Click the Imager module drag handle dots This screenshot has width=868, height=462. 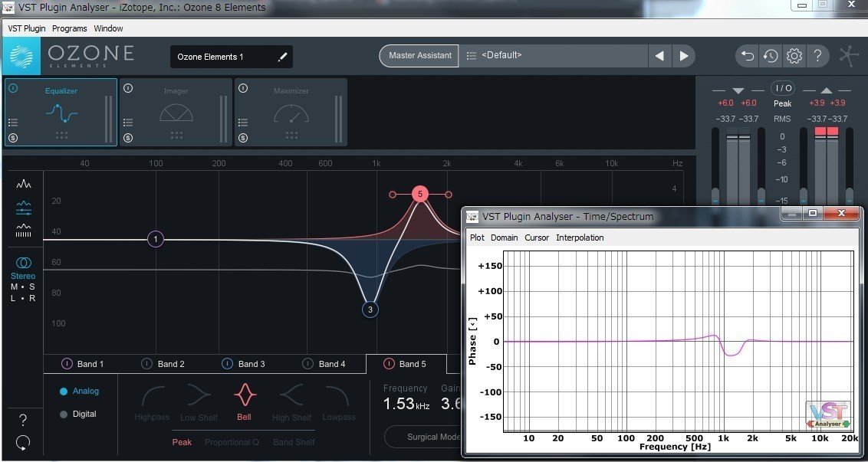coord(176,135)
